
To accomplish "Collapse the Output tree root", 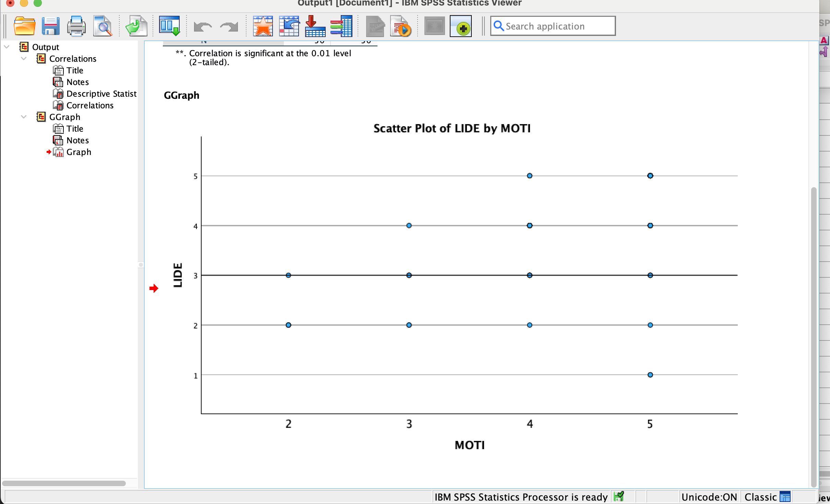I will (7, 47).
